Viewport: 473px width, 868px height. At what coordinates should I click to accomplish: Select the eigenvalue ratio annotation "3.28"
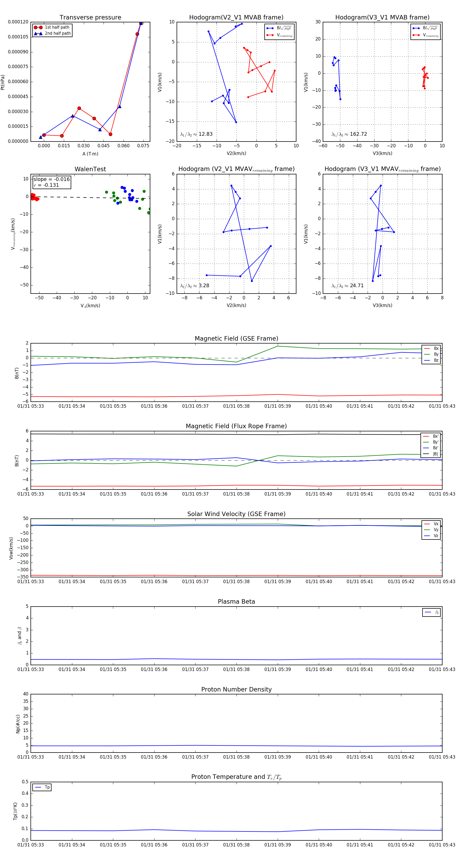coord(194,286)
